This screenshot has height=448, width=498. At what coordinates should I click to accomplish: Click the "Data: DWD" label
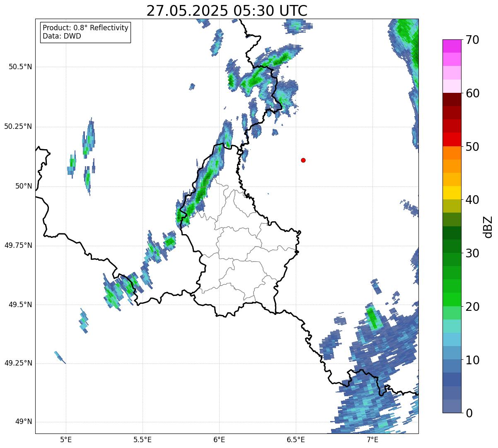(62, 36)
